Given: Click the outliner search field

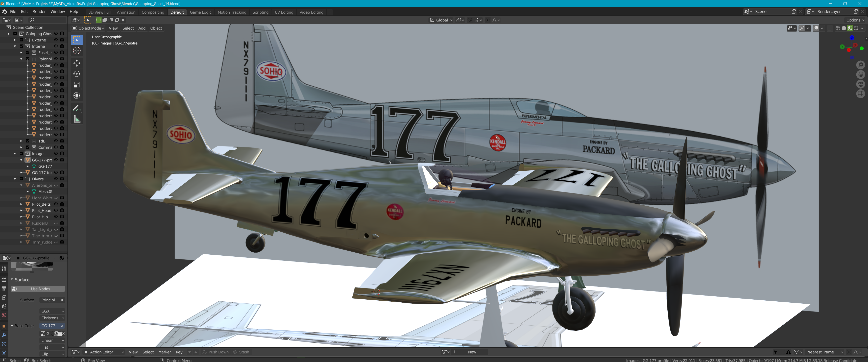Looking at the screenshot, I should pos(47,20).
